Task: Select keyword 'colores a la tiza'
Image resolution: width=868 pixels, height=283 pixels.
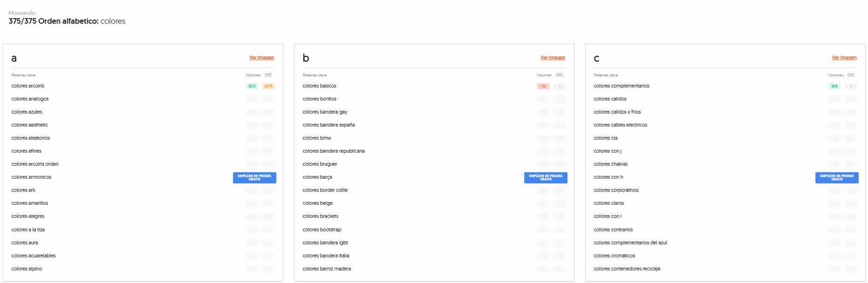Action: point(28,230)
